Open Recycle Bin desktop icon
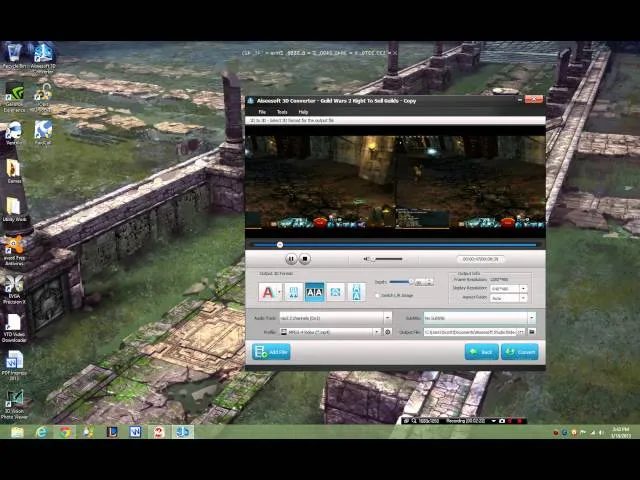Image resolution: width=640 pixels, height=480 pixels. [14, 56]
